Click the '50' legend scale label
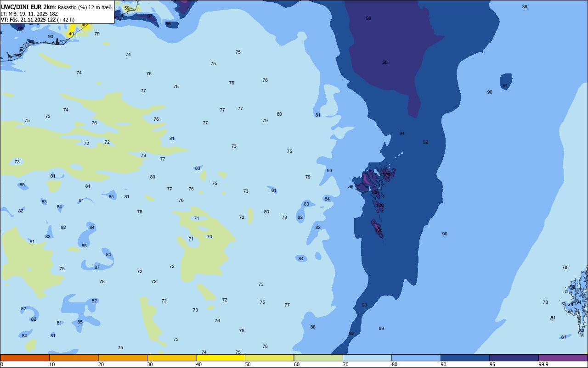The height and width of the screenshot is (368, 588). (x=248, y=364)
